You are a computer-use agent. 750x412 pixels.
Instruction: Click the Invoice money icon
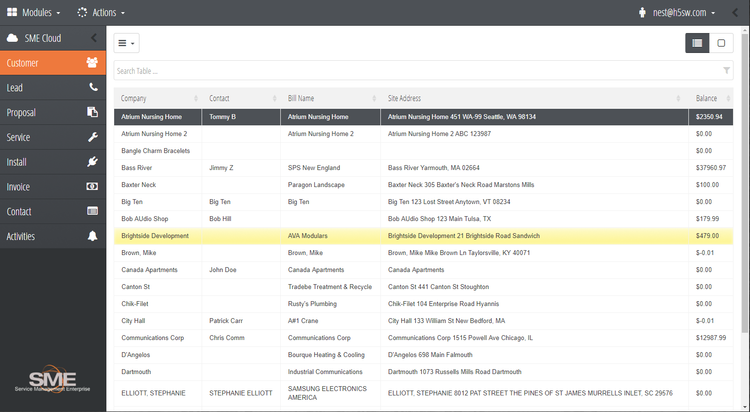(x=93, y=187)
